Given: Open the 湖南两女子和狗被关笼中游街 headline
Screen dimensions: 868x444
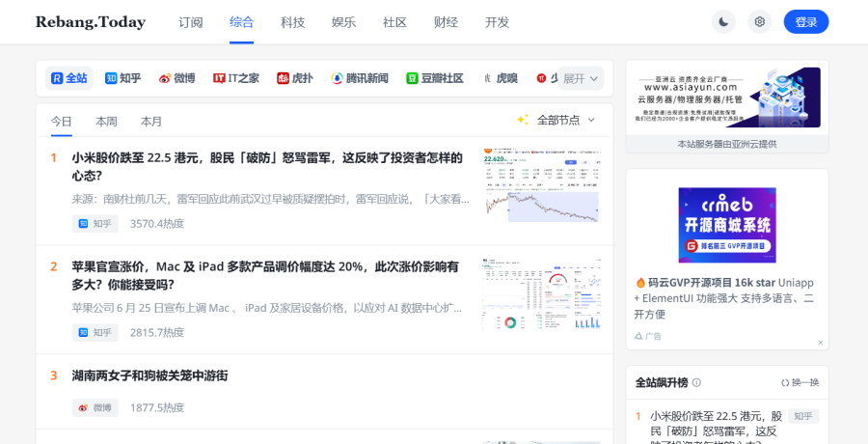Looking at the screenshot, I should (x=150, y=375).
